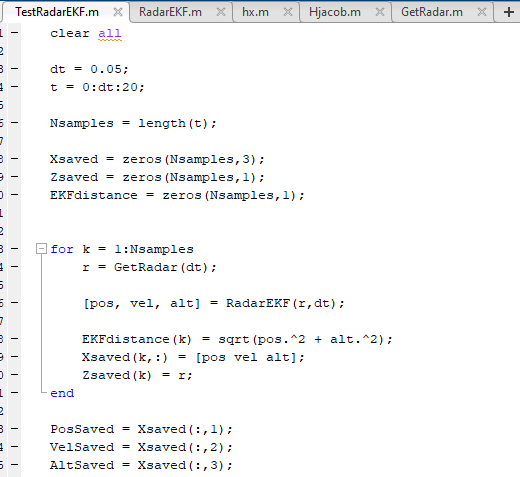Close the hx.m tab
Screen dimensions: 520x477
(x=288, y=12)
